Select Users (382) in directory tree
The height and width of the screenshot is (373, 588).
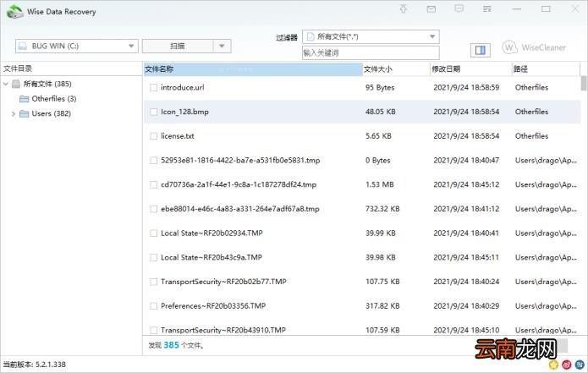[52, 113]
